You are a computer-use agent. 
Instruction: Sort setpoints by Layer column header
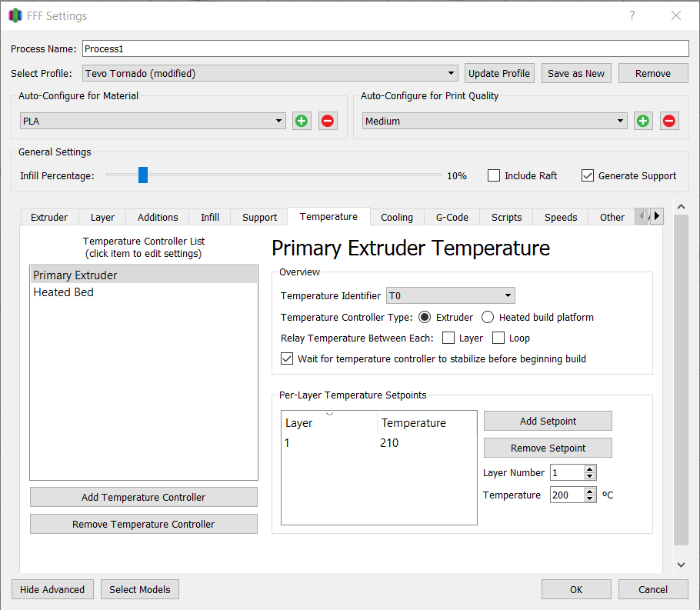[329, 422]
